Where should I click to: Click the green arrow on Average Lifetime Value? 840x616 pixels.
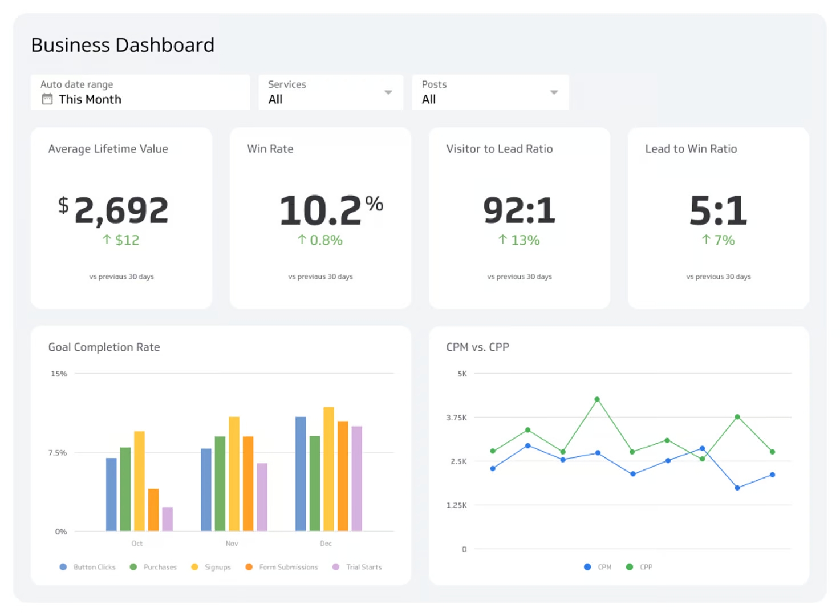click(106, 240)
